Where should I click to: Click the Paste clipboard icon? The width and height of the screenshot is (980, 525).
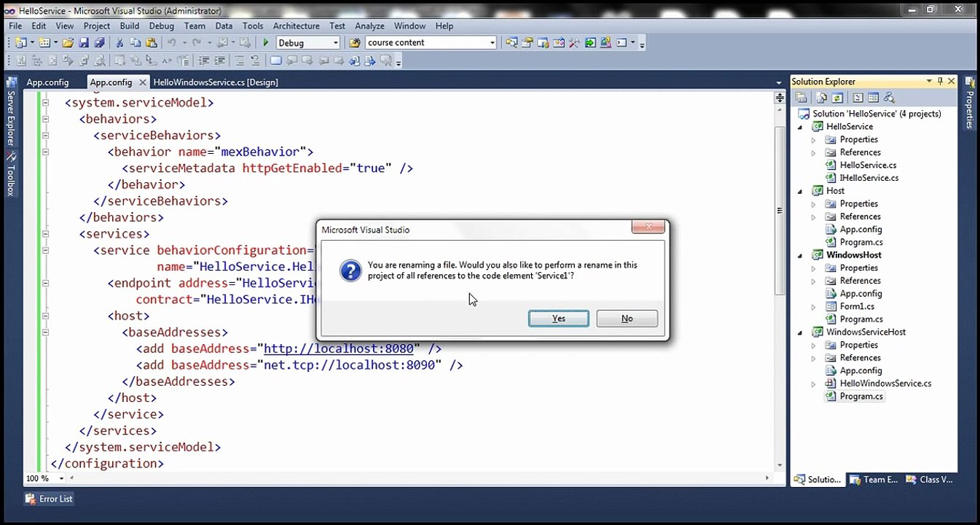[x=150, y=43]
